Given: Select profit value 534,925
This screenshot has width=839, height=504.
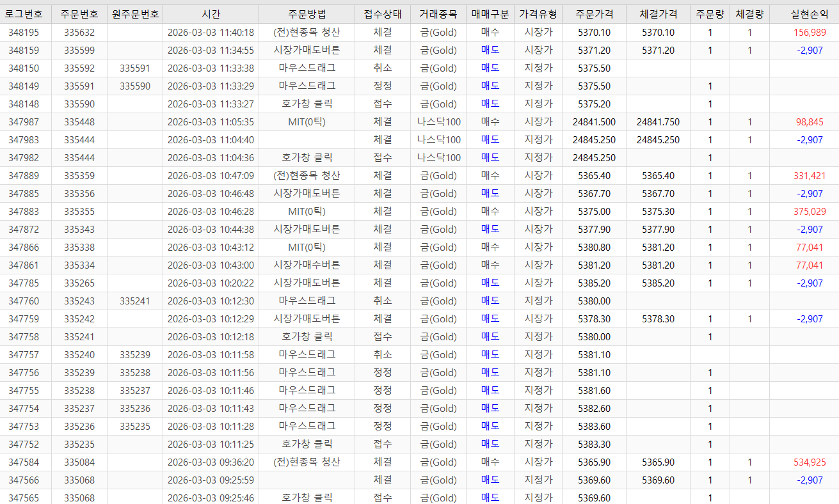Looking at the screenshot, I should click(810, 462).
